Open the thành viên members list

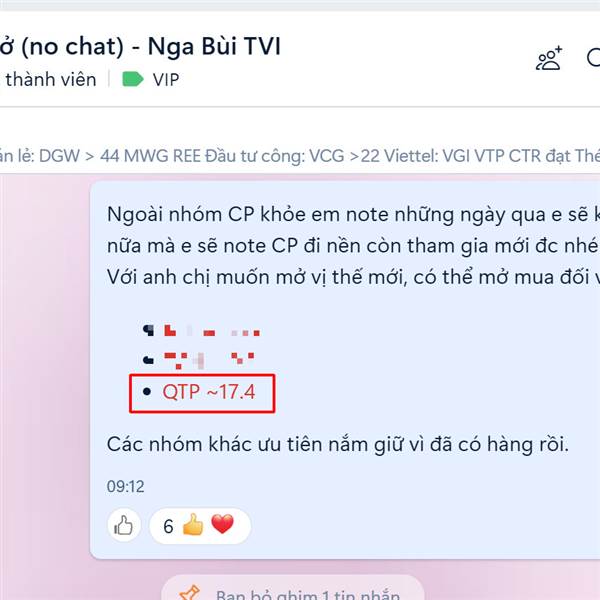click(x=50, y=80)
